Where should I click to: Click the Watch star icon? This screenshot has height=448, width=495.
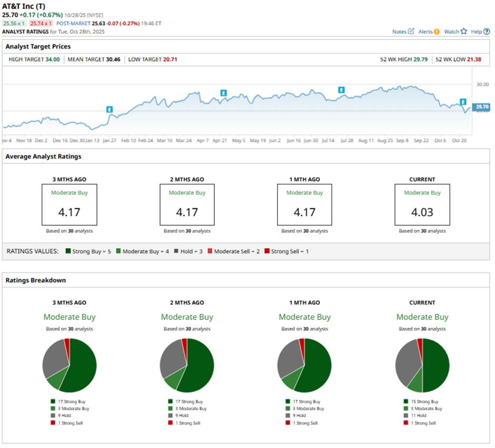point(463,32)
